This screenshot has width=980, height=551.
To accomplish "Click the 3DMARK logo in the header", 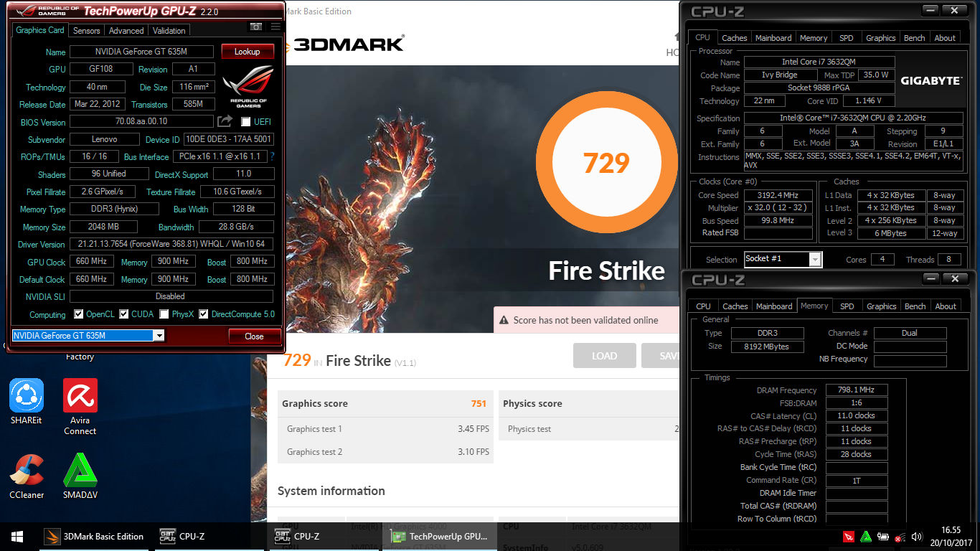I will pyautogui.click(x=347, y=44).
